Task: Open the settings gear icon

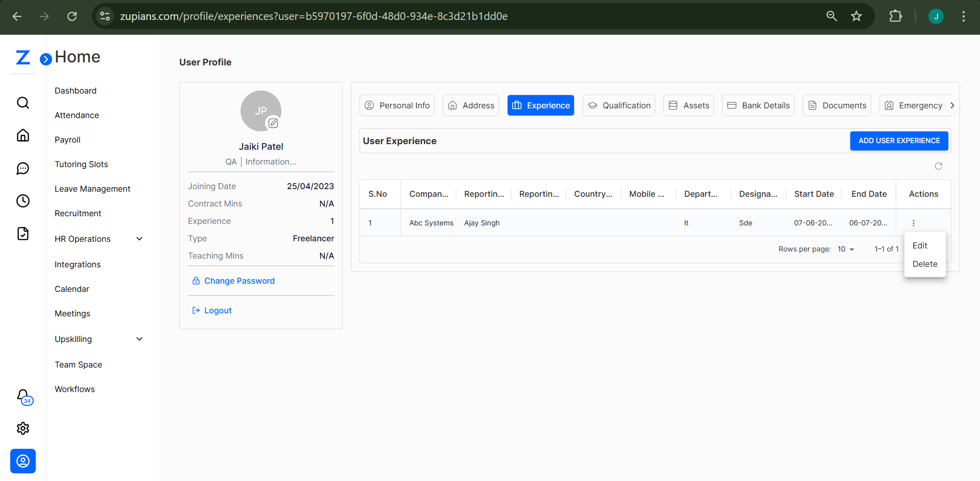Action: (x=23, y=428)
